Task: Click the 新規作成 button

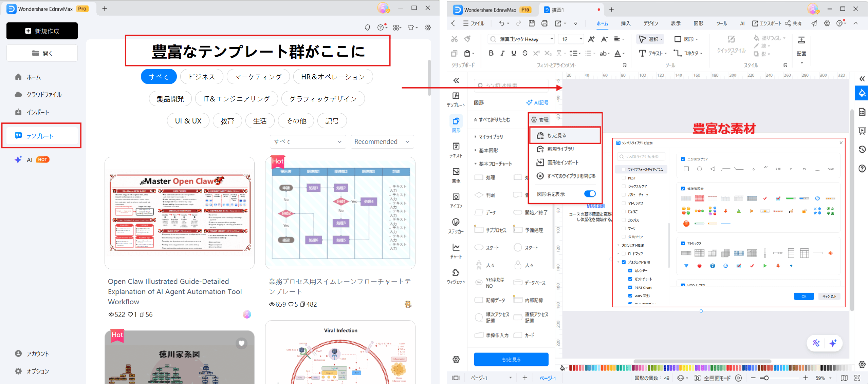Action: point(42,31)
